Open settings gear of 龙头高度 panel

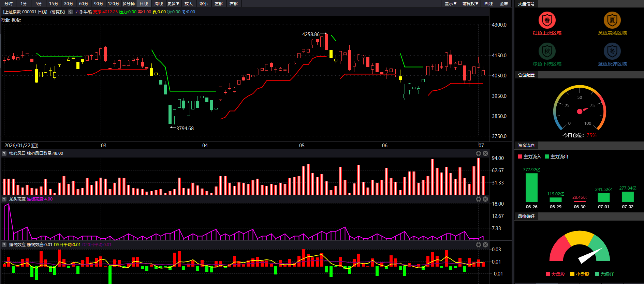point(479,199)
